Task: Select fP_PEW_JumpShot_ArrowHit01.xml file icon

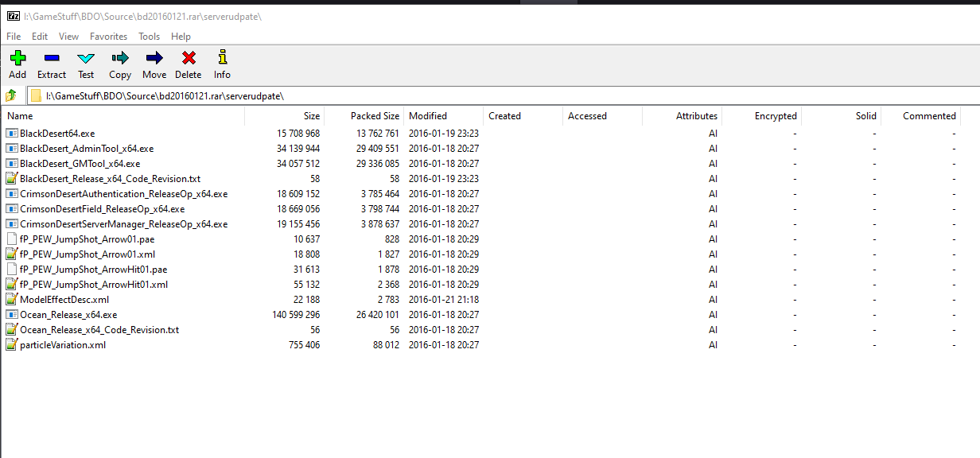Action: coord(11,285)
